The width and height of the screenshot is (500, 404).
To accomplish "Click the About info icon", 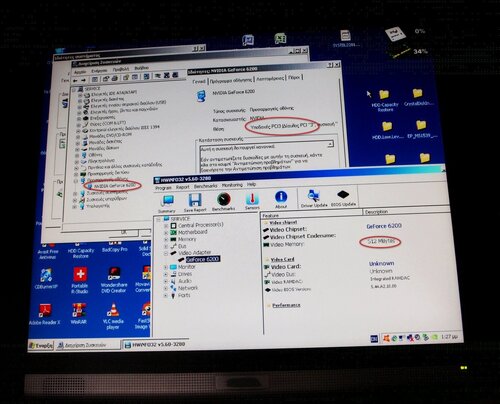I will click(281, 199).
